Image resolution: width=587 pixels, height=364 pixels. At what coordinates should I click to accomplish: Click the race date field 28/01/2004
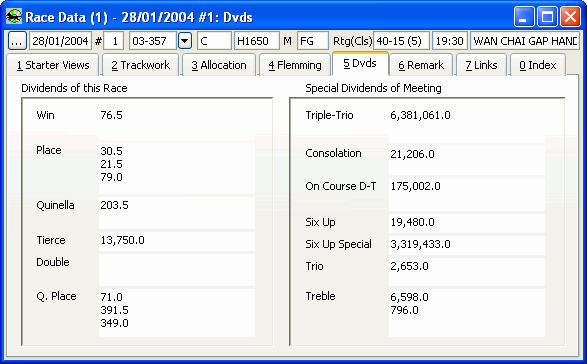click(60, 41)
